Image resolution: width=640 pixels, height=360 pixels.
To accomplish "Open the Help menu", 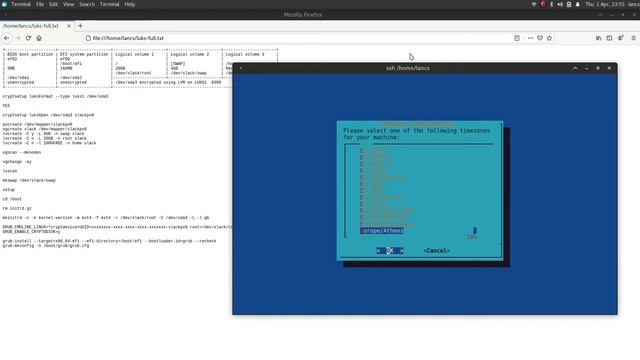I will pyautogui.click(x=130, y=4).
